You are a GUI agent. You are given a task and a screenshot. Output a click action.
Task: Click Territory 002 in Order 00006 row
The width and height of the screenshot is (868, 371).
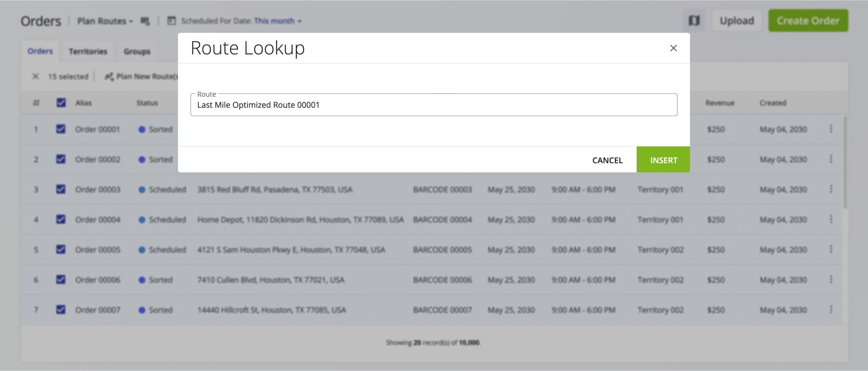click(x=660, y=280)
